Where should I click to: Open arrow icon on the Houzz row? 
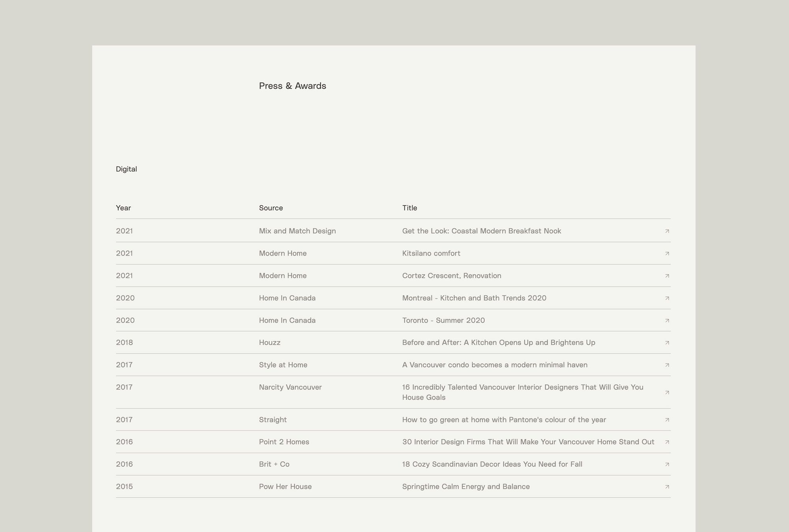click(x=667, y=343)
